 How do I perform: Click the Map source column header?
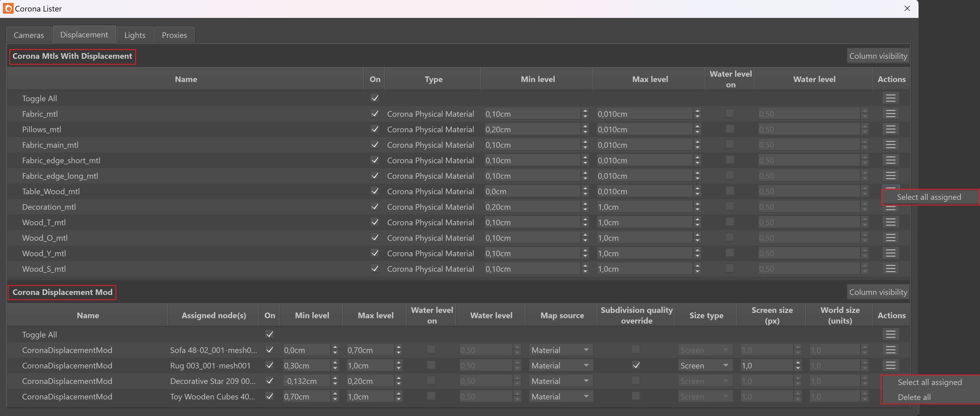(562, 315)
